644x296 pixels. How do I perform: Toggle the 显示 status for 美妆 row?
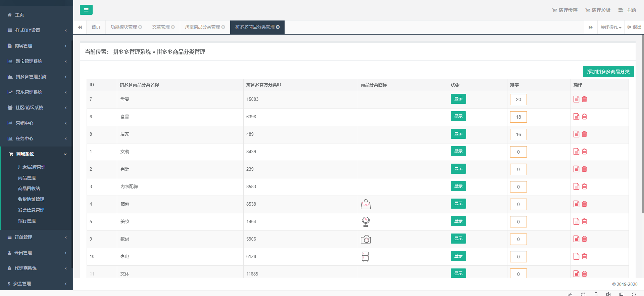tap(458, 221)
